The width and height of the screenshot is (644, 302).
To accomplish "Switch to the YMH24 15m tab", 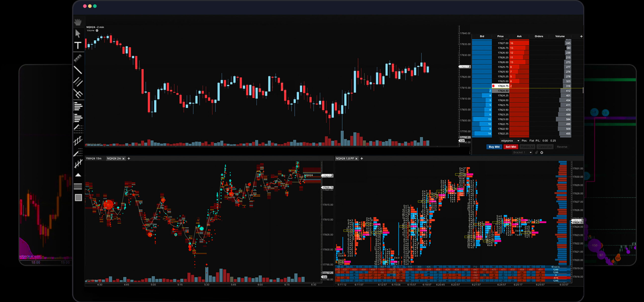I will (94, 159).
